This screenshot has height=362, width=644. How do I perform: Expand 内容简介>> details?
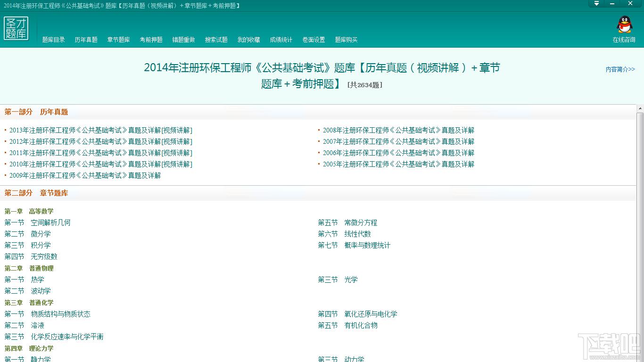(620, 69)
